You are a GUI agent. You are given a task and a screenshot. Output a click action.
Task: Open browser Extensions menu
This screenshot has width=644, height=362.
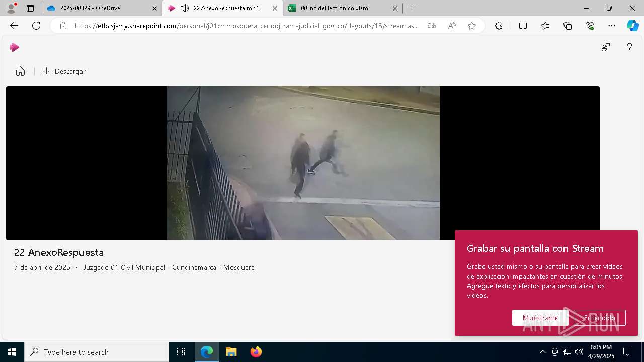point(499,26)
